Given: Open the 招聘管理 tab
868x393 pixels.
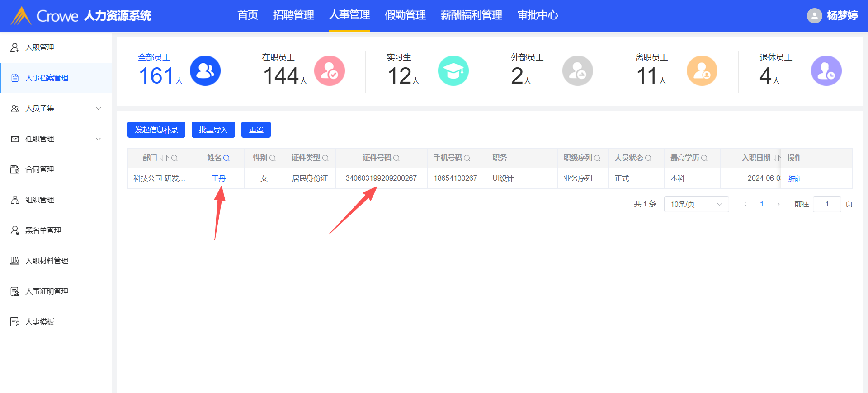Looking at the screenshot, I should point(293,15).
